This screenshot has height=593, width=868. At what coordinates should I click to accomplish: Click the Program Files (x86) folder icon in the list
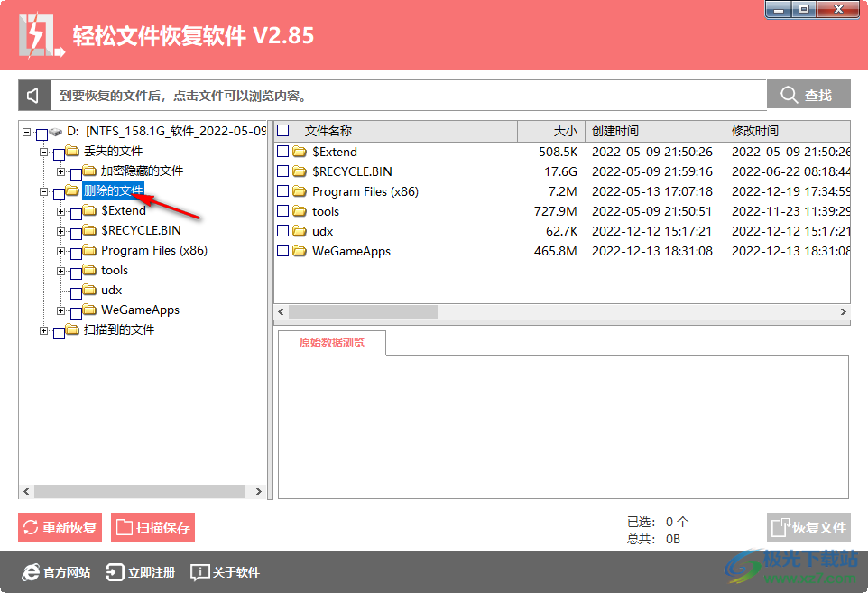click(300, 191)
